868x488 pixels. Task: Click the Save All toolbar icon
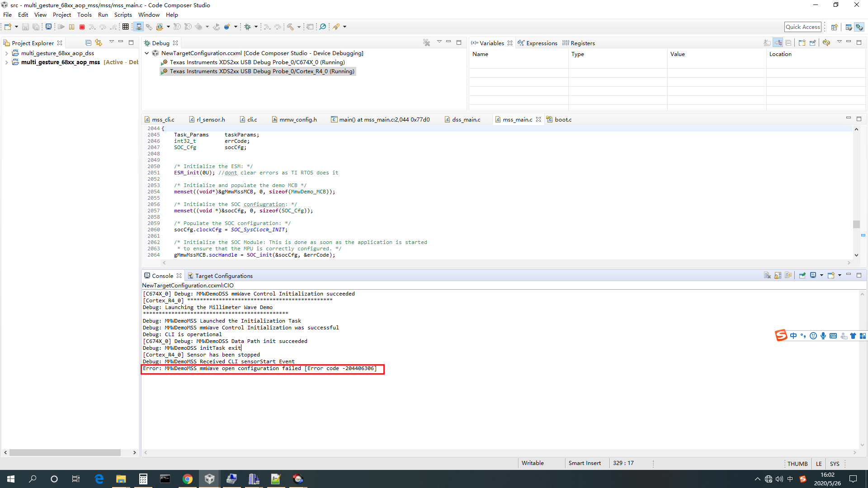tap(36, 27)
